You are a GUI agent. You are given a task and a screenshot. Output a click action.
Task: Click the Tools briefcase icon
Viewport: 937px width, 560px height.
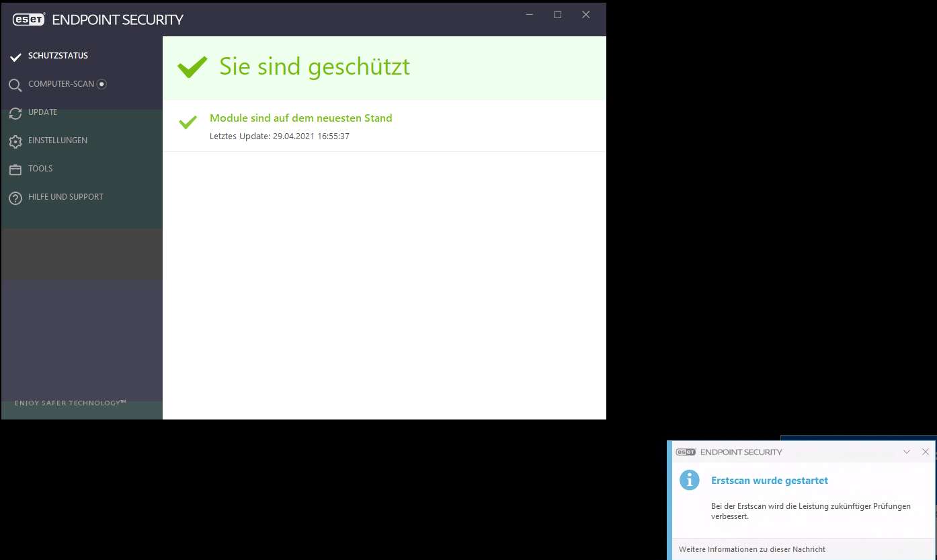tap(15, 170)
